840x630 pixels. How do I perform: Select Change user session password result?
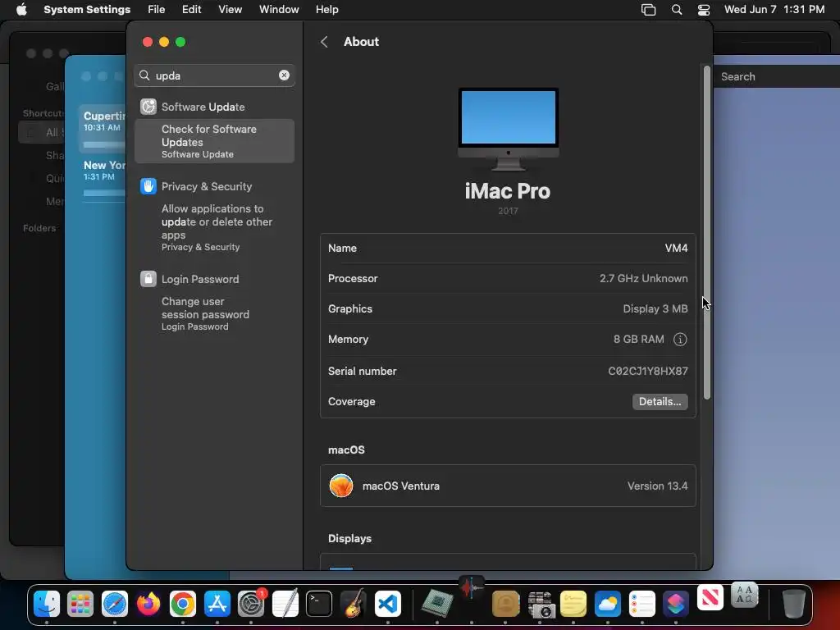click(x=214, y=313)
